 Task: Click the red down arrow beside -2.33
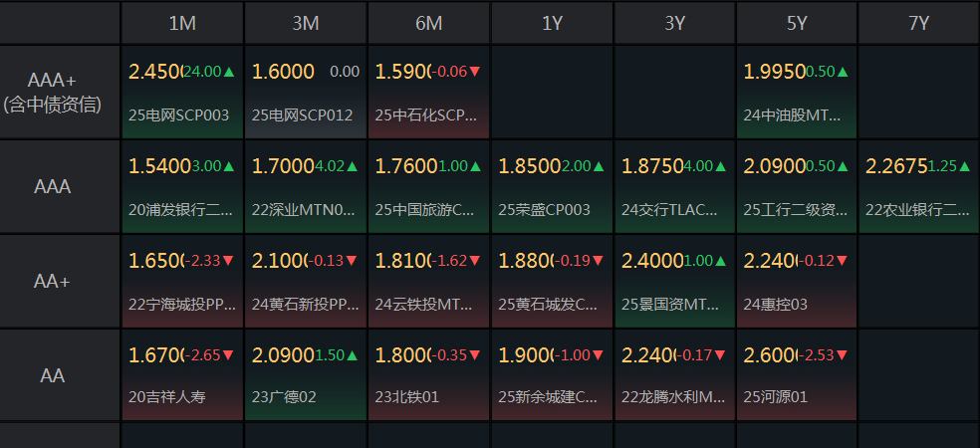tap(228, 261)
